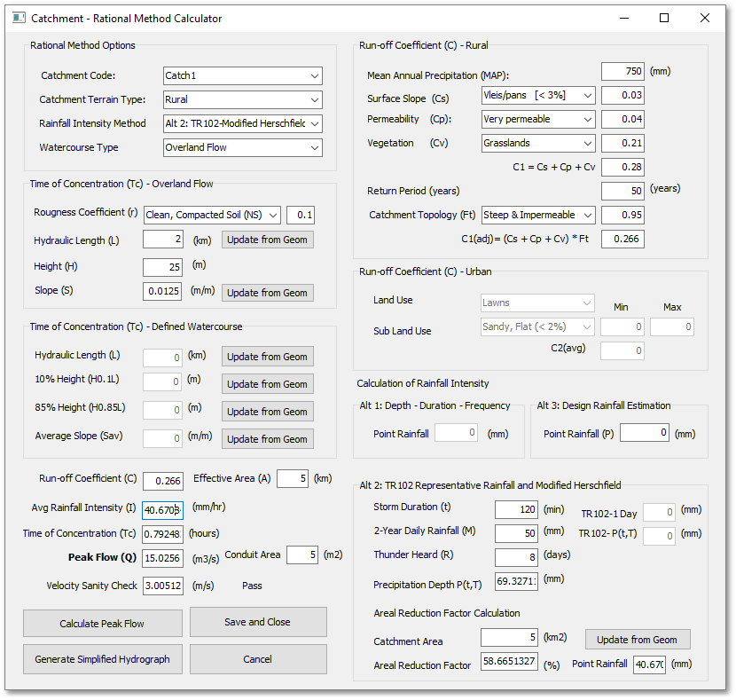Click the Vegetation value 0.21 field
736x700 pixels.
pyautogui.click(x=622, y=143)
